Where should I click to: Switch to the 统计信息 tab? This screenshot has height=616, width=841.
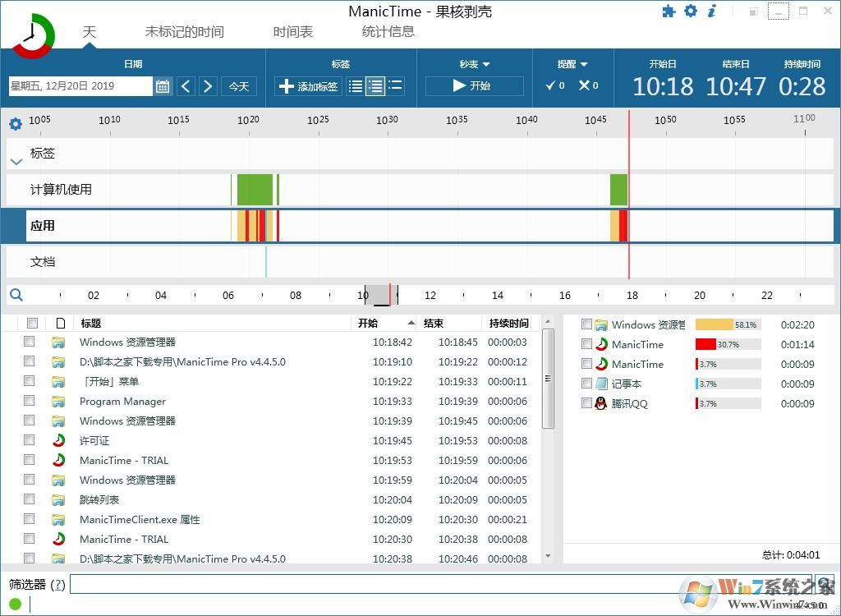pos(388,32)
